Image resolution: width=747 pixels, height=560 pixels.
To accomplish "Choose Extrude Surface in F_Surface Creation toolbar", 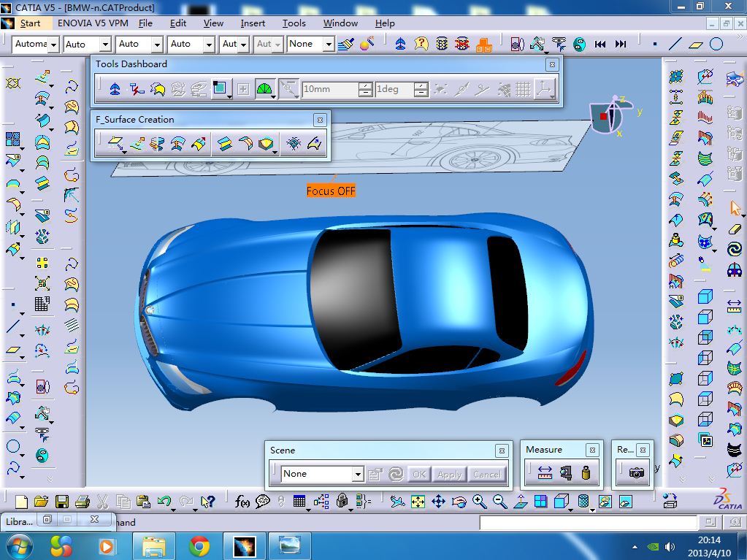I will coord(137,143).
